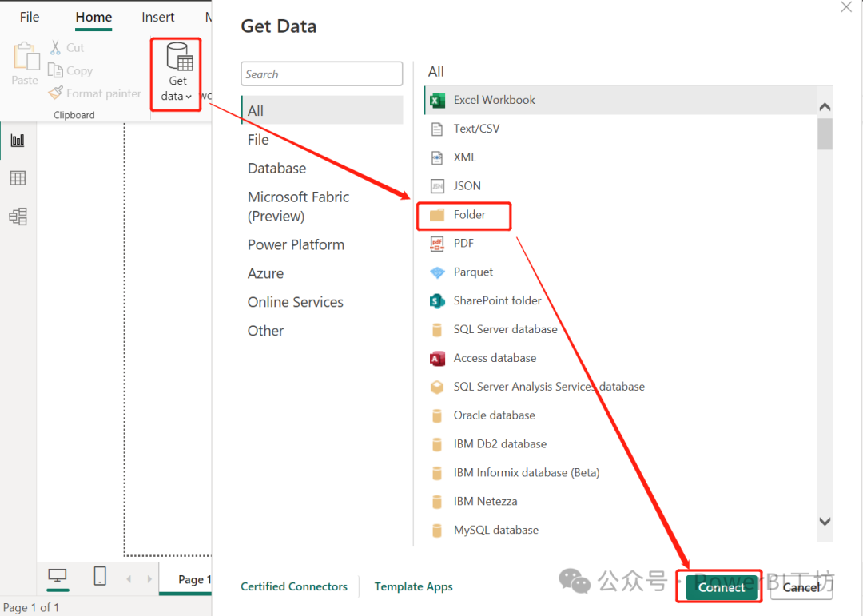The image size is (863, 616).
Task: Click the PDF connector icon
Action: tap(437, 244)
